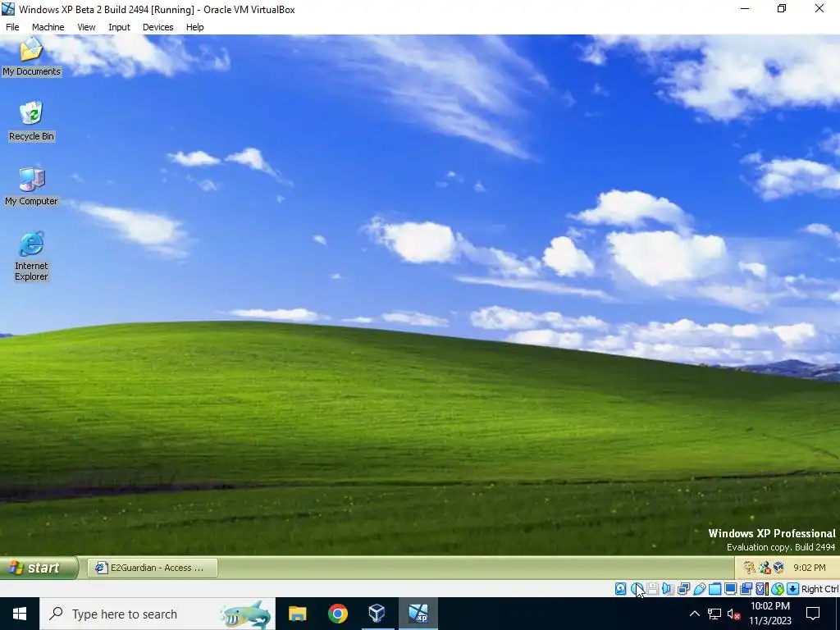The height and width of the screenshot is (630, 840).
Task: Expand hidden icons chevron in host tray
Action: click(x=694, y=614)
